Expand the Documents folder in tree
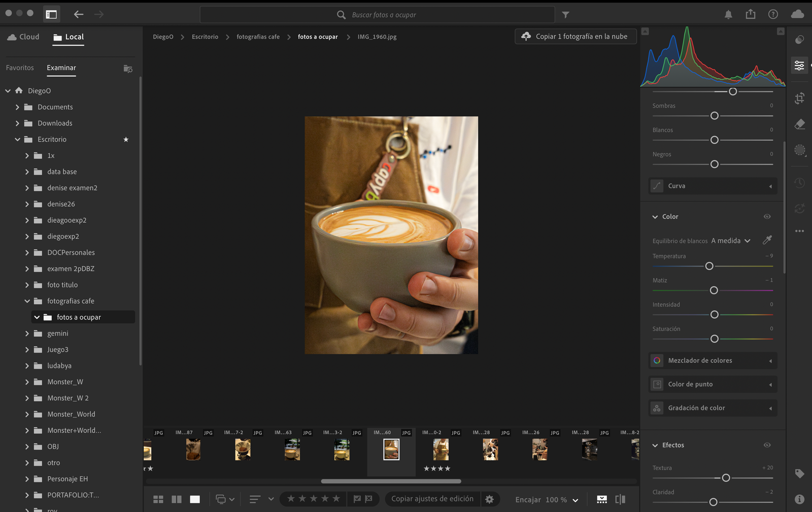Viewport: 812px width, 512px height. tap(17, 107)
